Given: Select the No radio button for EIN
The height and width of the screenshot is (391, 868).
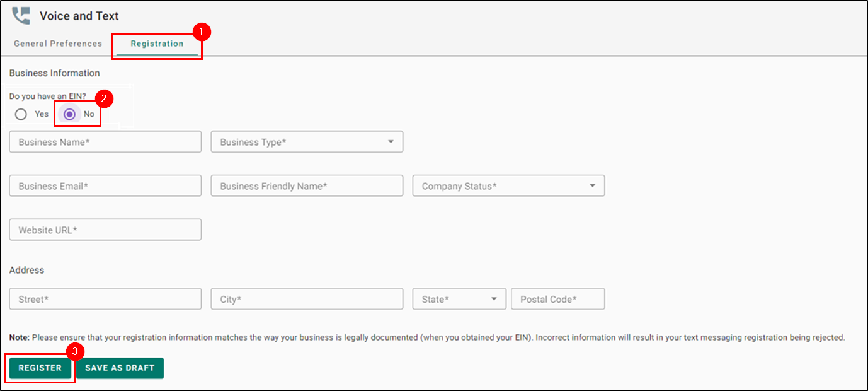Looking at the screenshot, I should click(70, 114).
